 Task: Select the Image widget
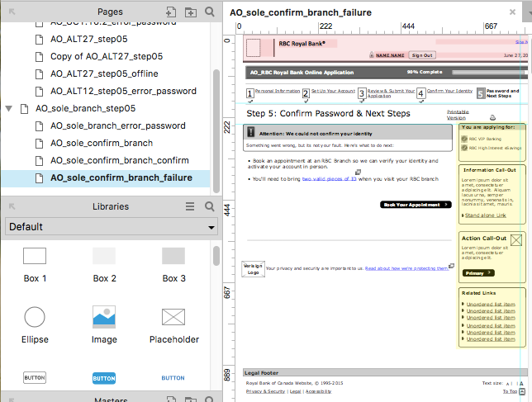click(x=104, y=317)
